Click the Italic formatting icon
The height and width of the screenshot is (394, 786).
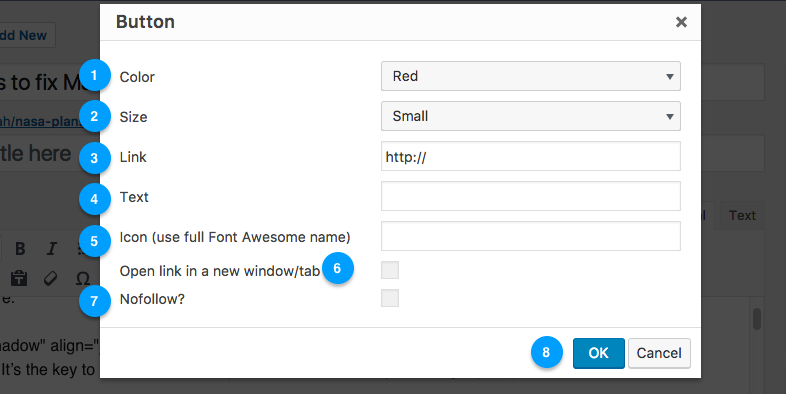[52, 248]
